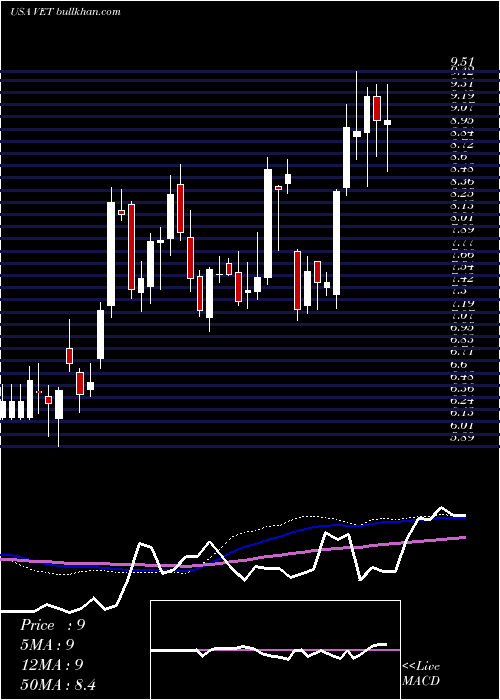Select the 5.89 price axis label
This screenshot has height=700, width=500.
click(462, 438)
